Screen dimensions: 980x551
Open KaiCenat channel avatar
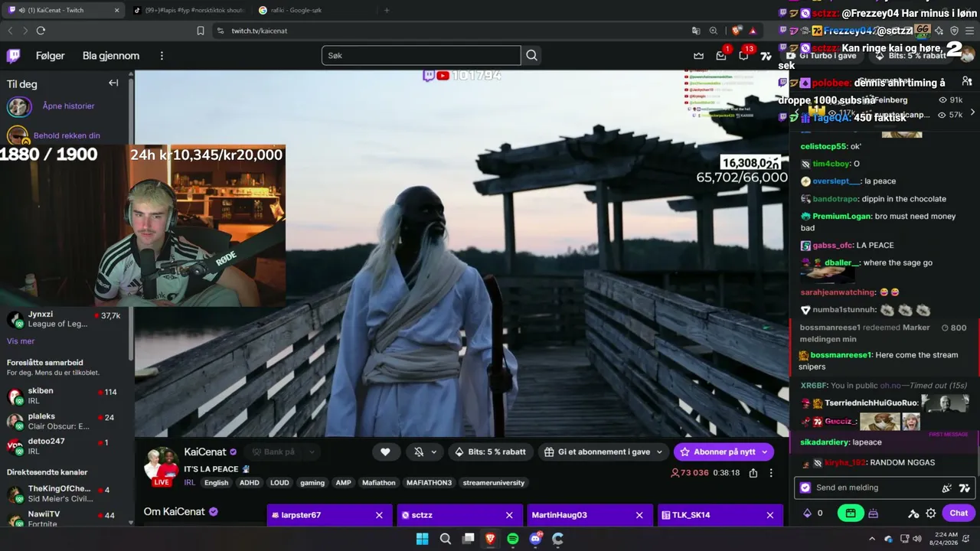[162, 466]
